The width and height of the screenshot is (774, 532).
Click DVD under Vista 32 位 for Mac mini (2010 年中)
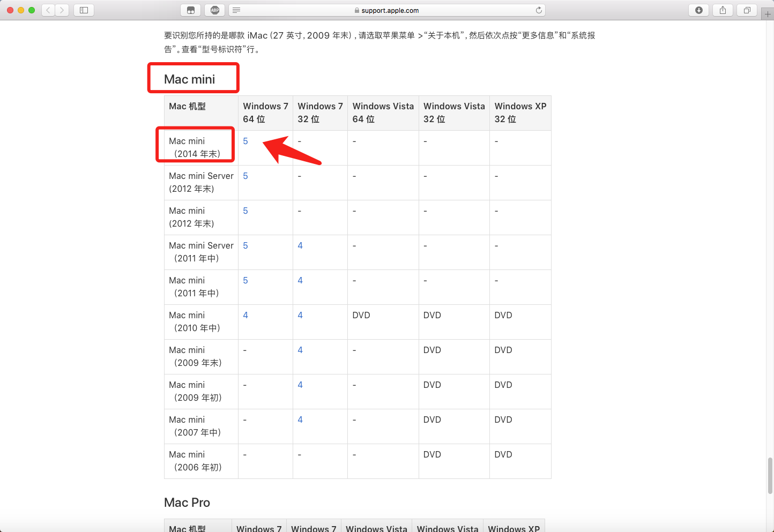[432, 315]
